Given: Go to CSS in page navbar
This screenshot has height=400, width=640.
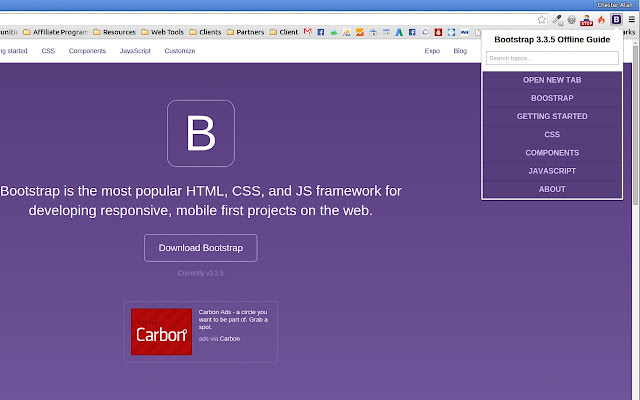Looking at the screenshot, I should (48, 51).
